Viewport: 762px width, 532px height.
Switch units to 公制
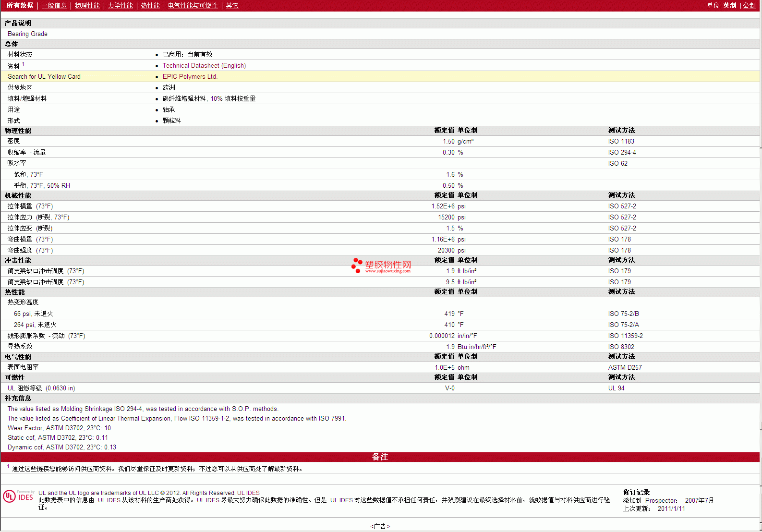(749, 6)
